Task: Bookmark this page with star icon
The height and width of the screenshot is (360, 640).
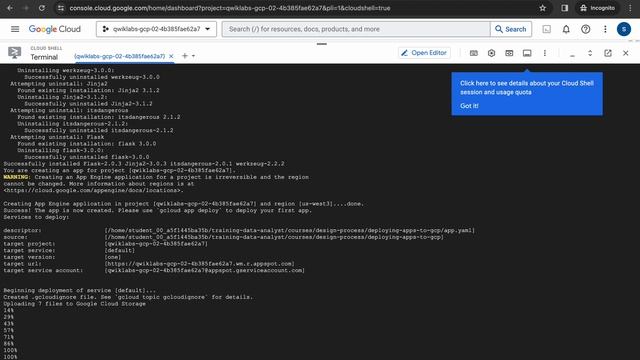Action: point(542,8)
